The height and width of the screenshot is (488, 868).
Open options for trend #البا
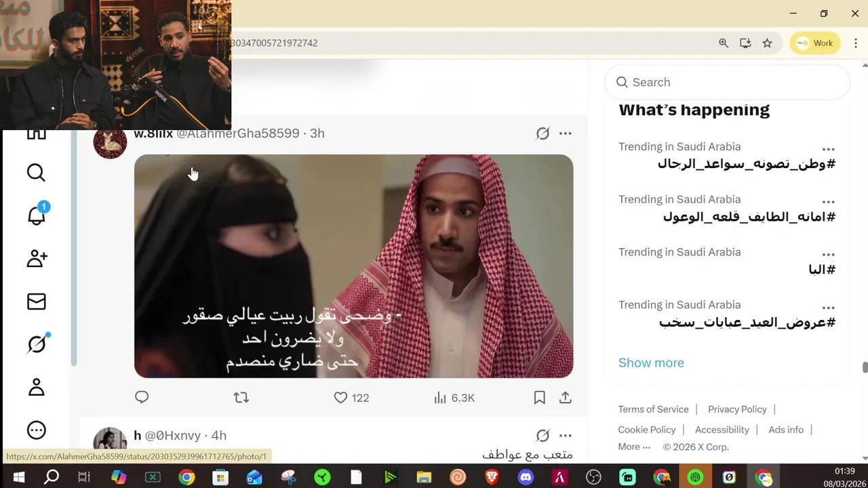coord(828,255)
